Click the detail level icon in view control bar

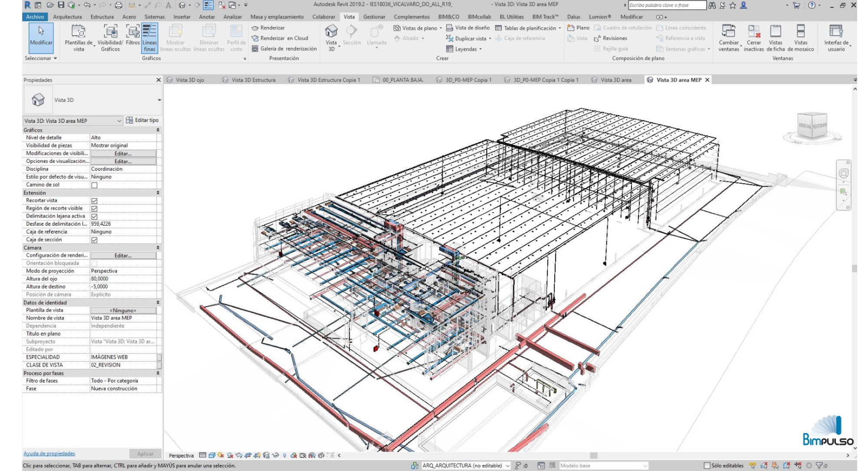click(x=202, y=455)
